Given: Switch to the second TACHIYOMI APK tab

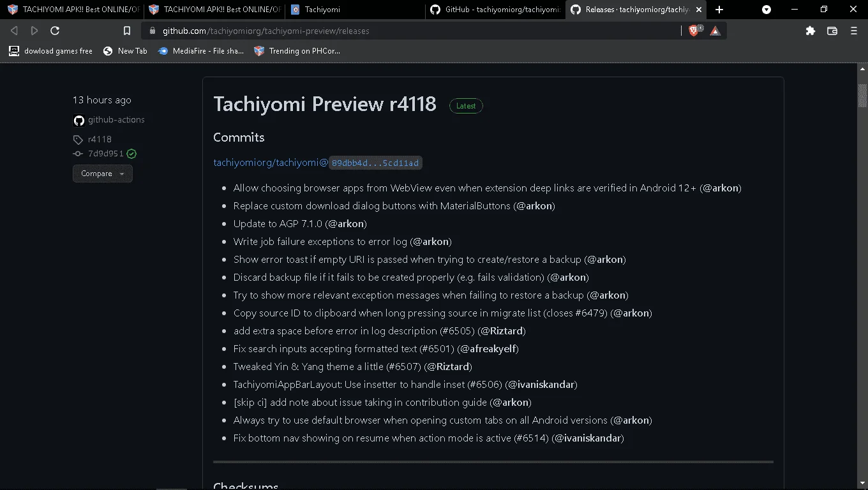Looking at the screenshot, I should click(x=214, y=10).
